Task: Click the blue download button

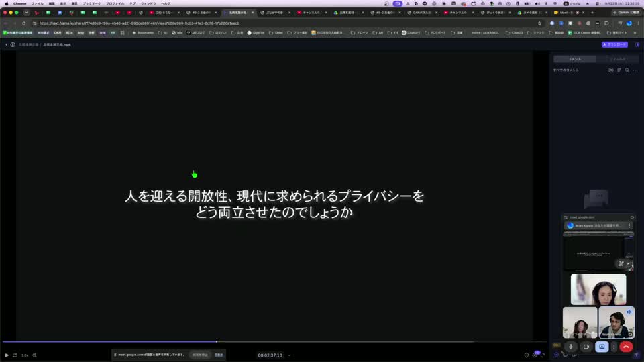Action: 614,44
